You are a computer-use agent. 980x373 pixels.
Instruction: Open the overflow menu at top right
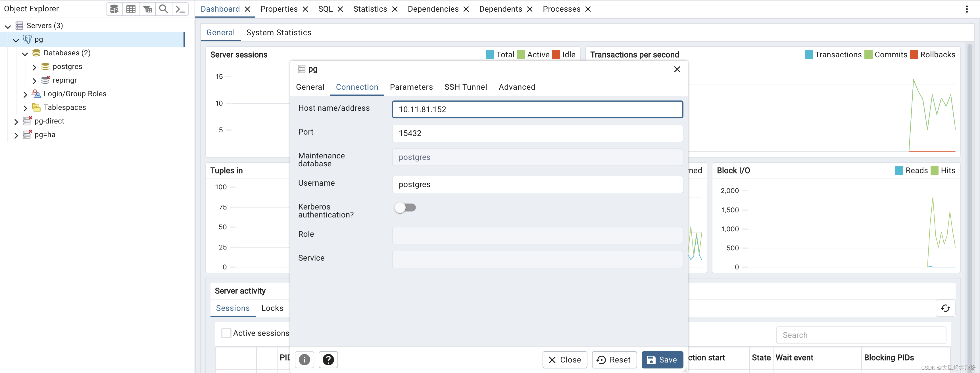[967, 9]
